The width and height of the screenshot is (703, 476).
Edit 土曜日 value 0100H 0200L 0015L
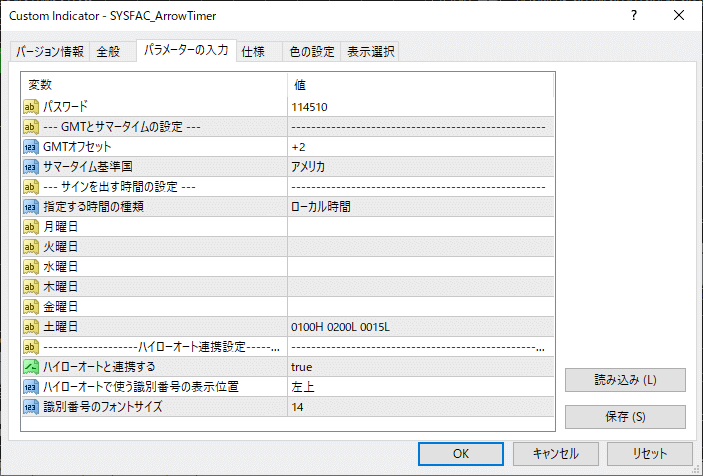click(421, 327)
